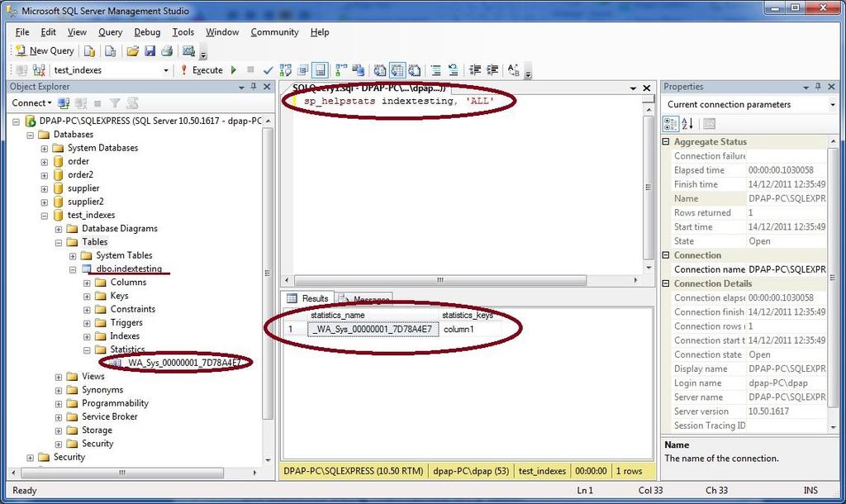Open the Tools menu

pyautogui.click(x=183, y=32)
